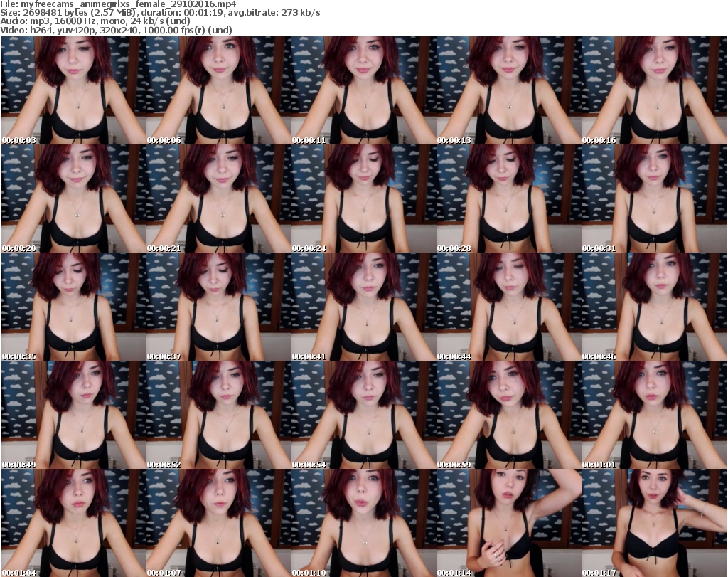This screenshot has width=728, height=577.
Task: Open the final thumbnail at 00:01:17
Action: tap(653, 523)
